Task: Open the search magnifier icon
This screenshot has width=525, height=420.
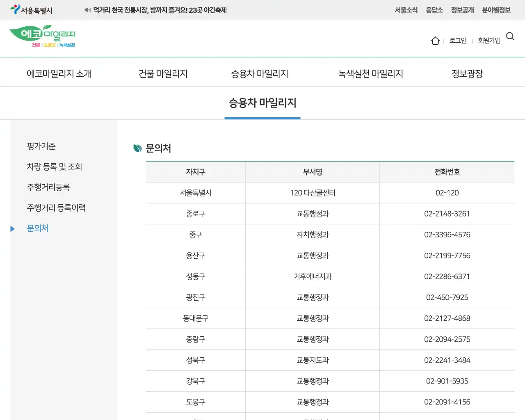Action: pos(510,37)
